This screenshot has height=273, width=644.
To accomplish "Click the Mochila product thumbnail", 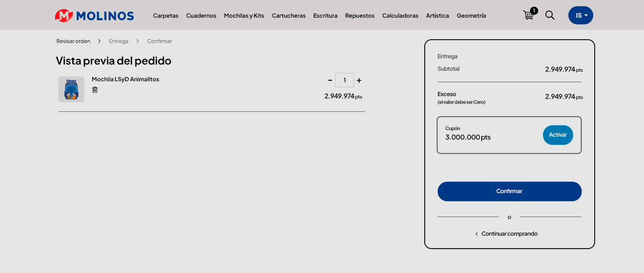I will pos(71,89).
